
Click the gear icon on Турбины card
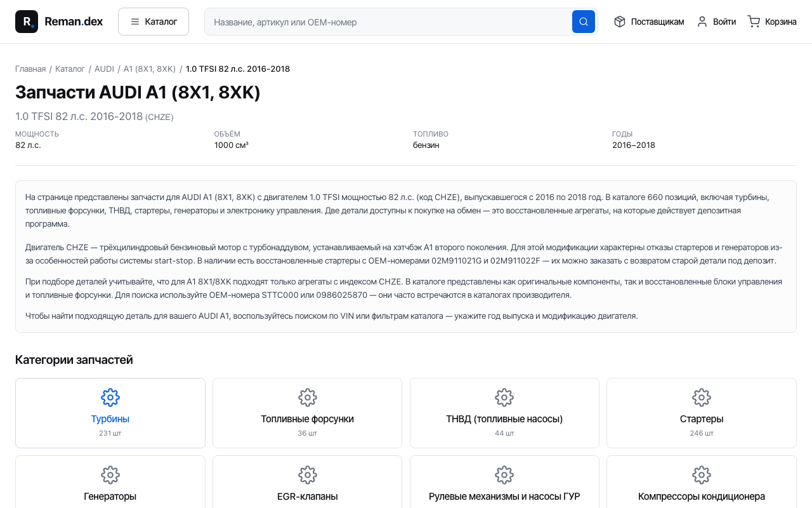pyautogui.click(x=110, y=398)
